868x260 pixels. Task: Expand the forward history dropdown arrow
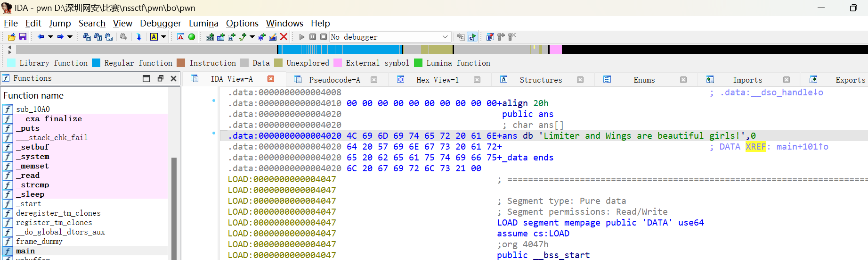coord(70,37)
